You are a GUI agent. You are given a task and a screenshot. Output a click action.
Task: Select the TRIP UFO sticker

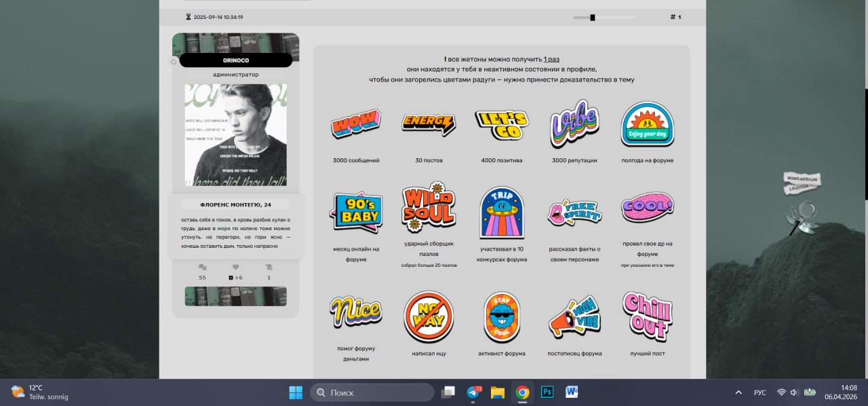point(502,213)
